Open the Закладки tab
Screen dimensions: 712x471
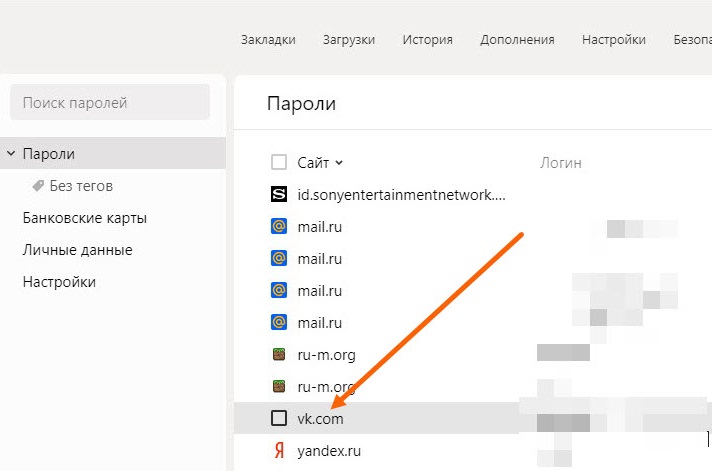[268, 40]
